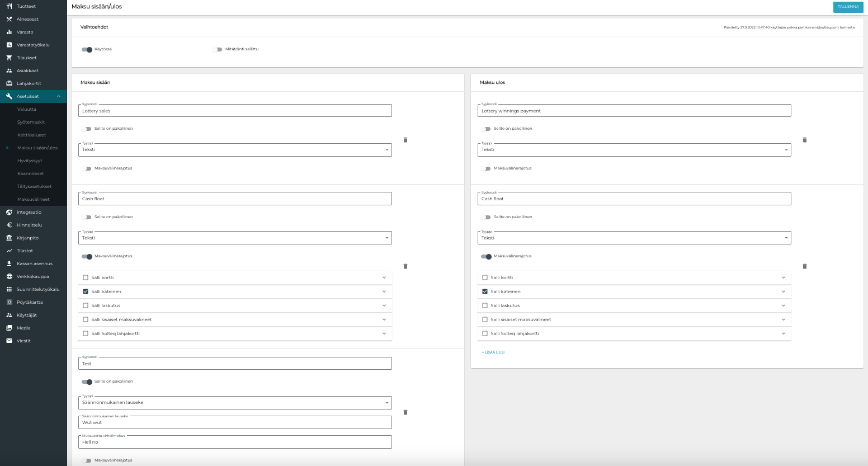Image resolution: width=868 pixels, height=466 pixels.
Task: Enable the Mitätöinti sallittu toggle
Action: point(218,49)
